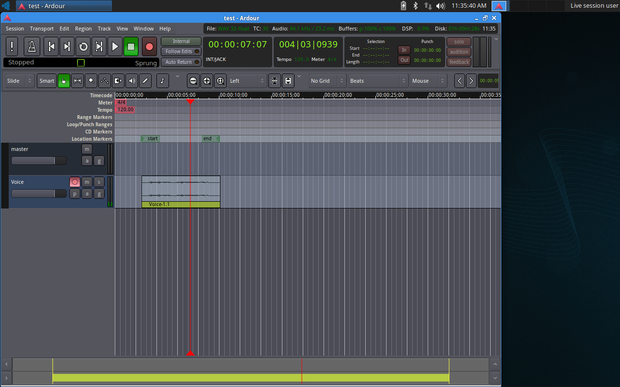620x387 pixels.
Task: Click the feedback alert button
Action: [x=459, y=62]
